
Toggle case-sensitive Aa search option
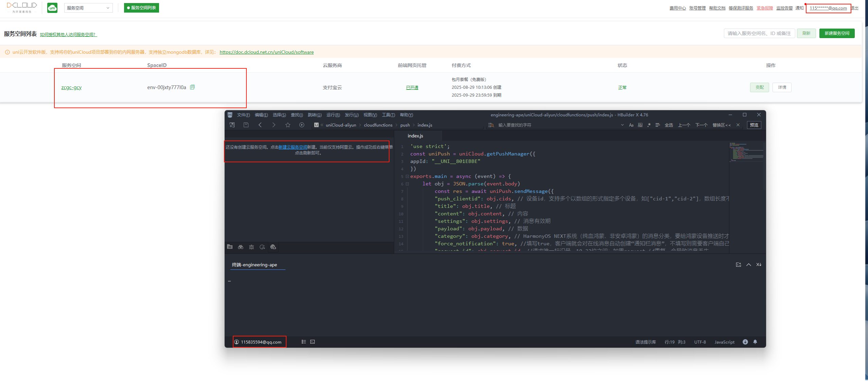tap(631, 125)
